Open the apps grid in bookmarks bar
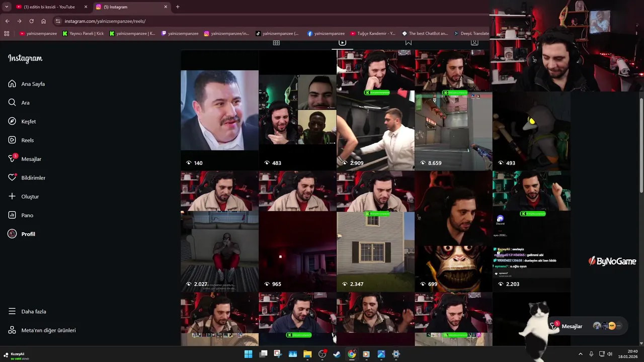The height and width of the screenshot is (362, 644). click(x=7, y=34)
